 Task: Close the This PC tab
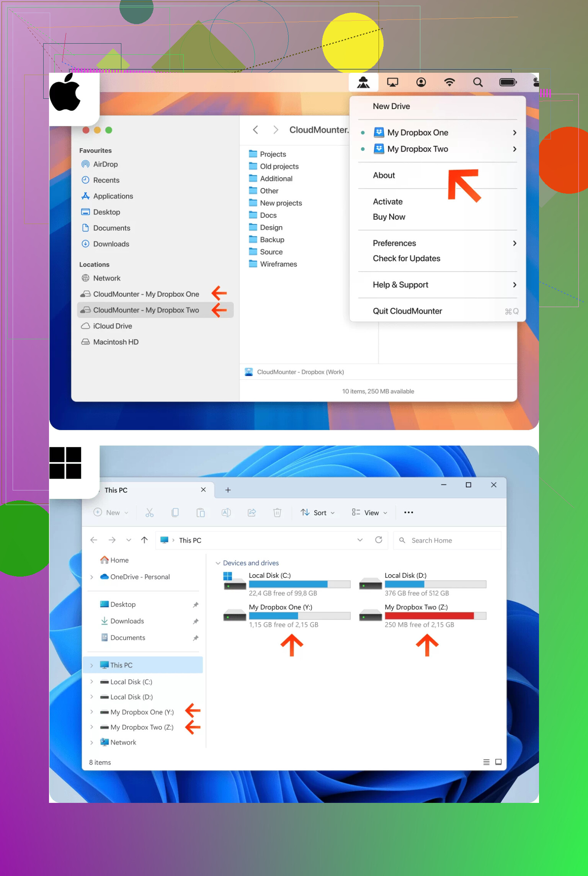pyautogui.click(x=203, y=490)
